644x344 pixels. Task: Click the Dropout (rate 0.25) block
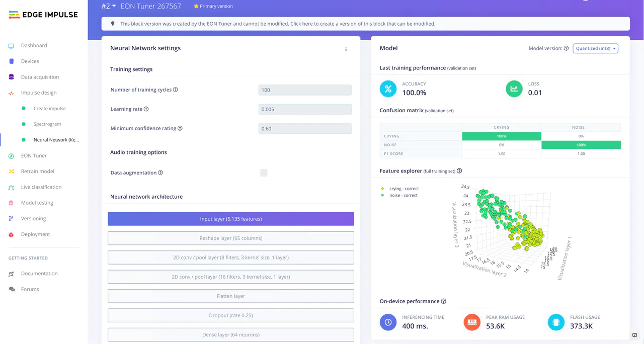(x=231, y=315)
